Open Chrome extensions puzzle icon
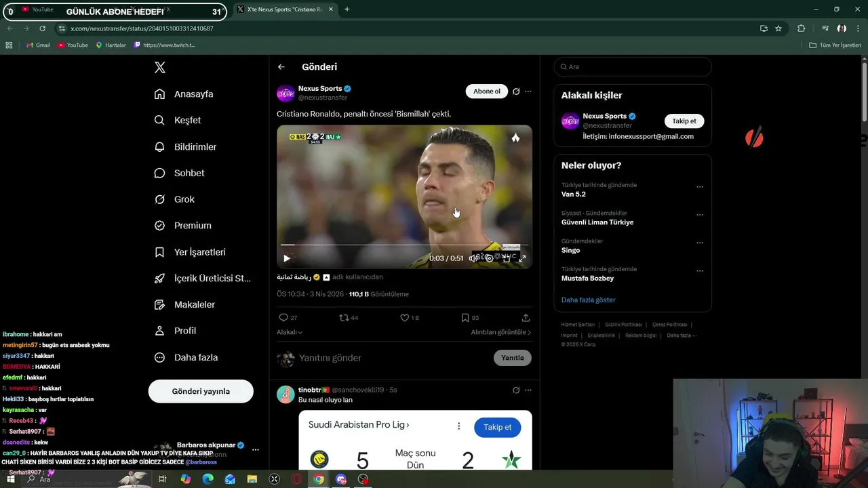Viewport: 868px width, 488px height. coord(802,28)
